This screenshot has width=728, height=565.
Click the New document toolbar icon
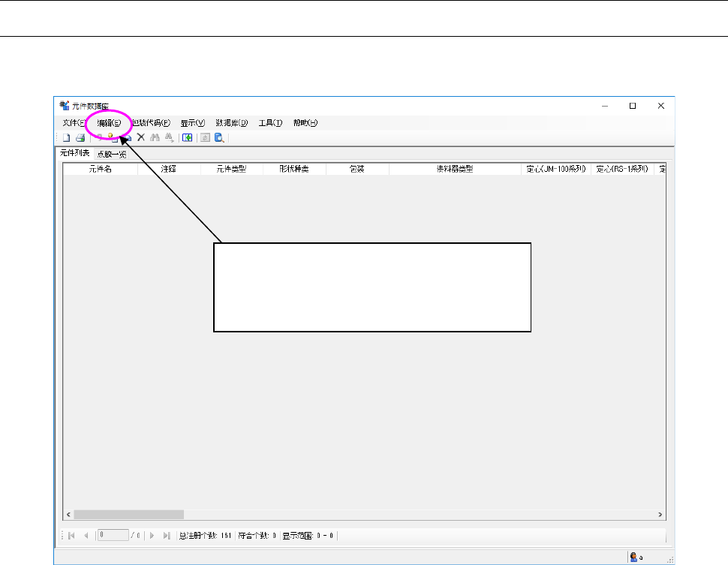(66, 138)
